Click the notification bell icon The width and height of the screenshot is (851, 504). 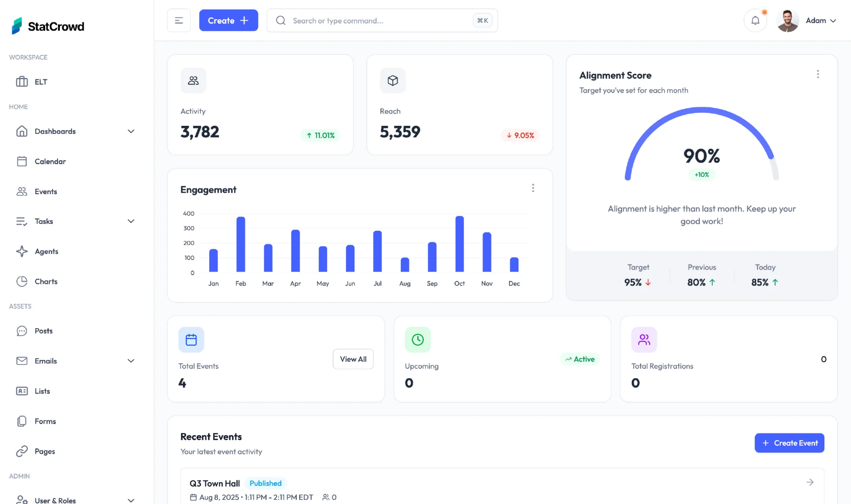pos(755,20)
